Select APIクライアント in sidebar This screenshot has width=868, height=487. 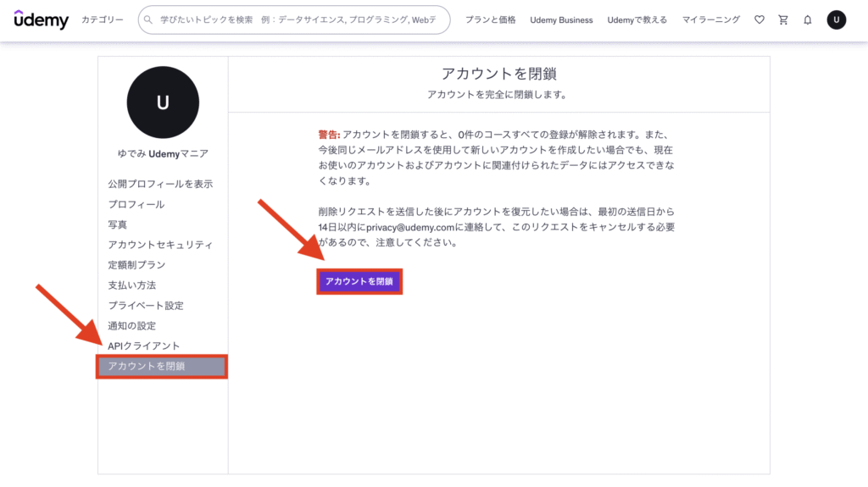tap(144, 346)
